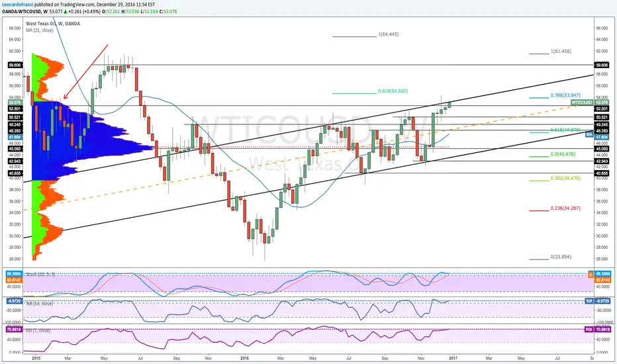The width and height of the screenshot is (617, 364).
Task: Click the 82.8142 Stoch value on left
Action: tap(13, 279)
